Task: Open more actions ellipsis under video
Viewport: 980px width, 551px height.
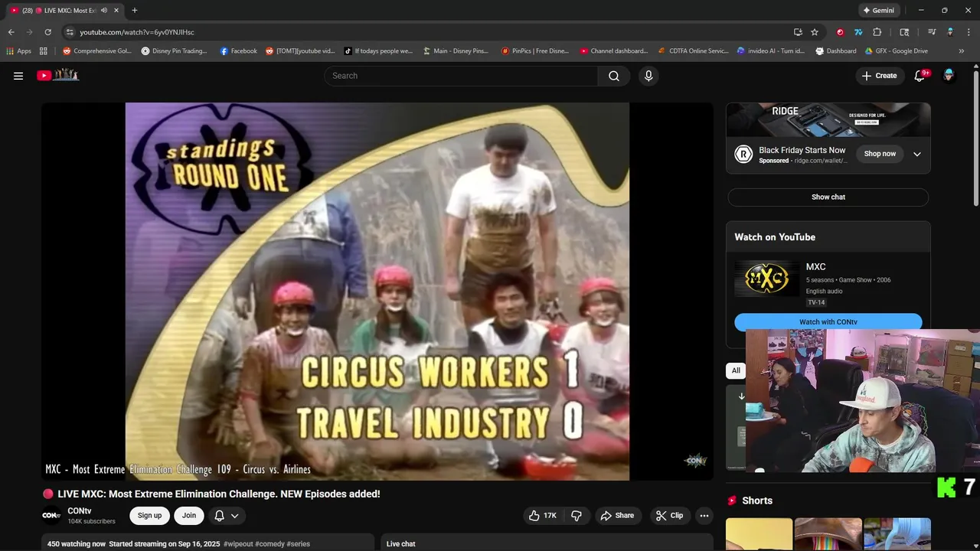Action: [x=704, y=516]
